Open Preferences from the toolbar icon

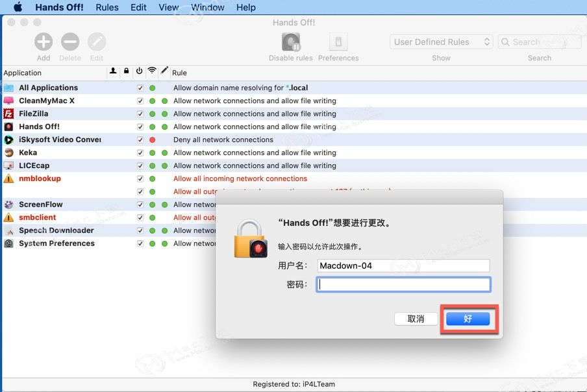(338, 42)
